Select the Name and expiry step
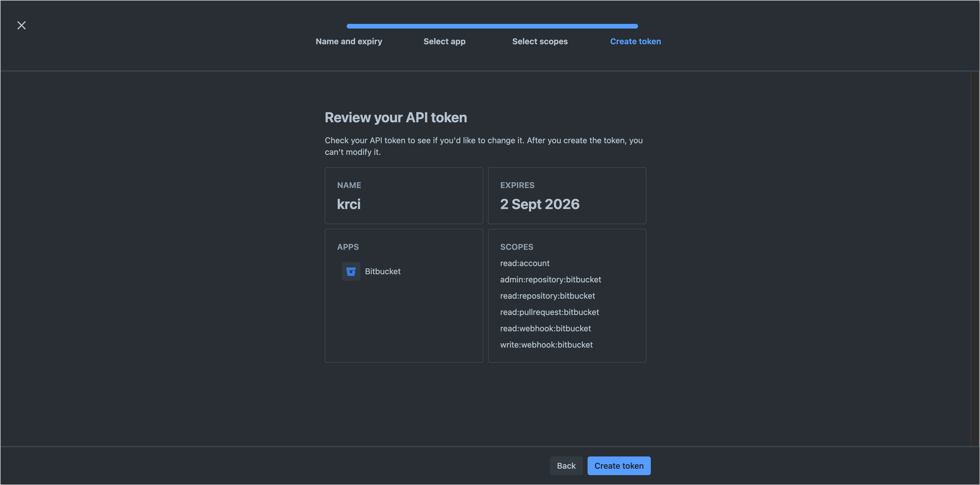 click(x=348, y=41)
